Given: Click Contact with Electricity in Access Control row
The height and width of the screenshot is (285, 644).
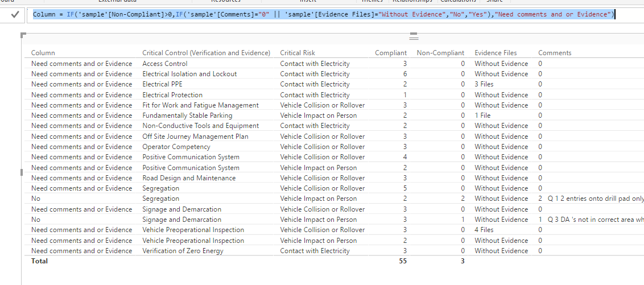Looking at the screenshot, I should (315, 64).
